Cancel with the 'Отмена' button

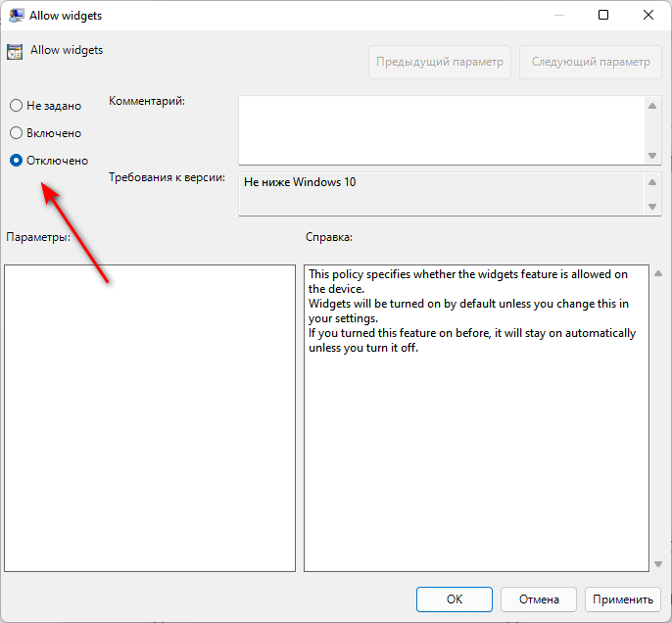click(x=539, y=599)
